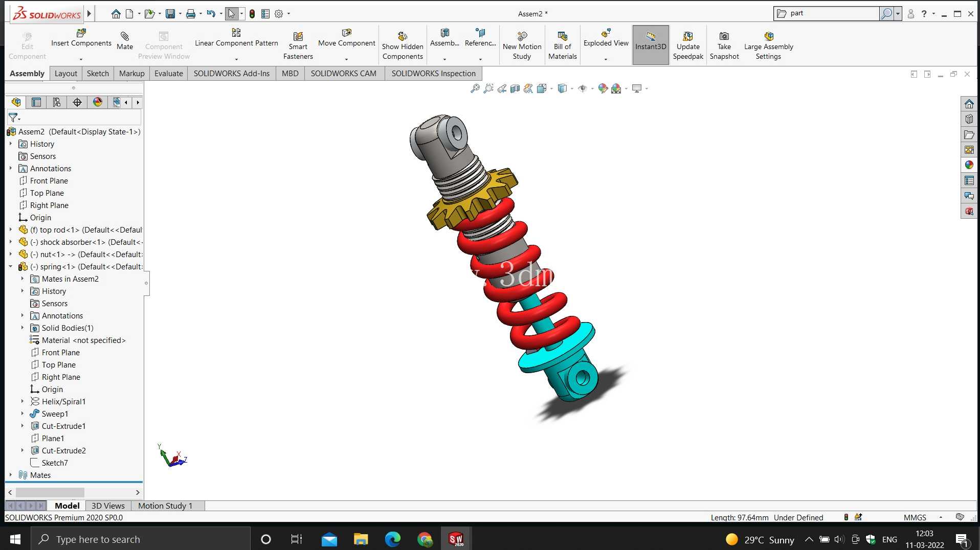Select Material <not specified> in spring tree
This screenshot has width=980, height=550.
84,340
